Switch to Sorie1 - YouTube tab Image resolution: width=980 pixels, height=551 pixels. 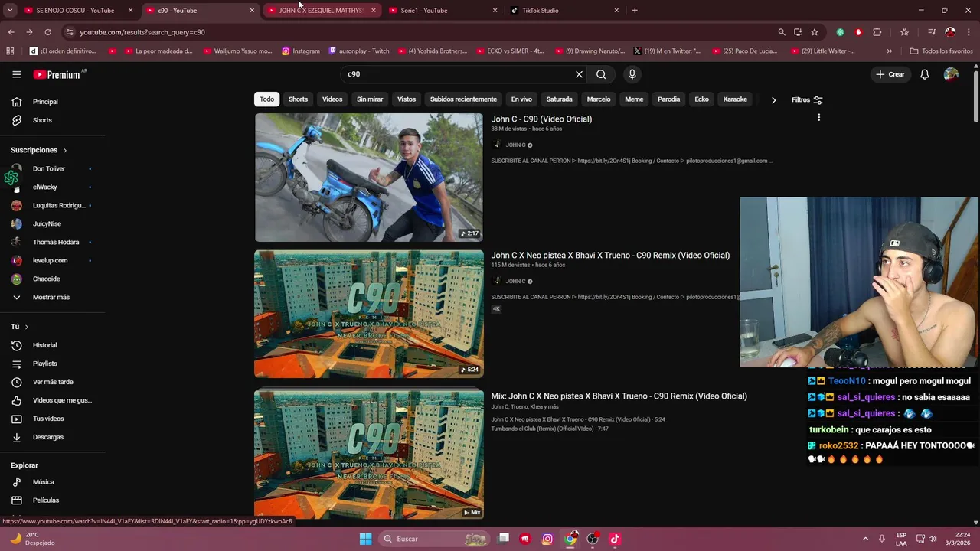point(444,10)
